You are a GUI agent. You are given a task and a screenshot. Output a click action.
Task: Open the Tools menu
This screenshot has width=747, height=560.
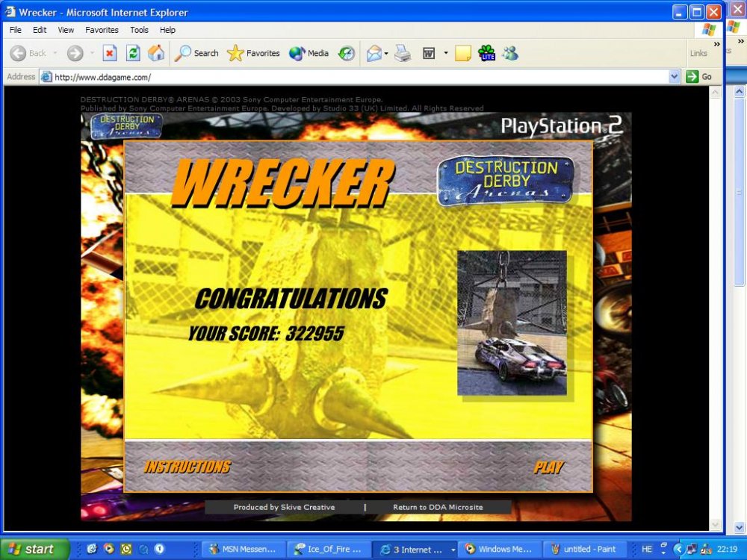click(x=139, y=30)
